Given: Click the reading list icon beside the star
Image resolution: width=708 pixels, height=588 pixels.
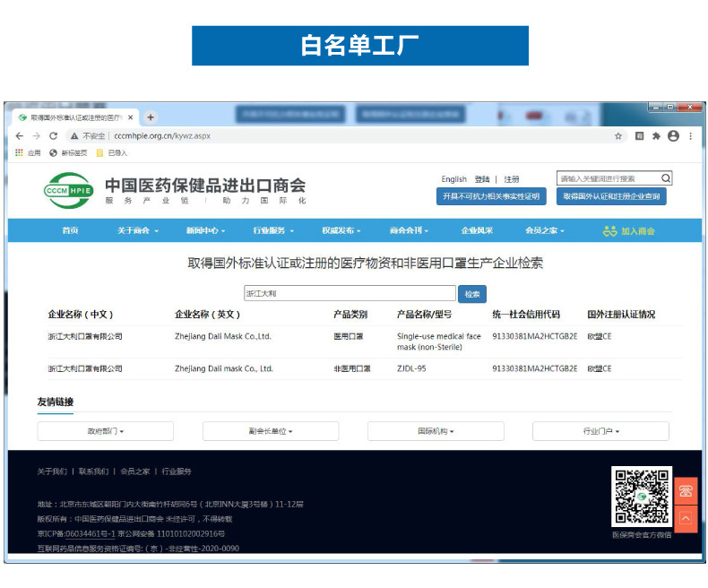Looking at the screenshot, I should pos(639,136).
